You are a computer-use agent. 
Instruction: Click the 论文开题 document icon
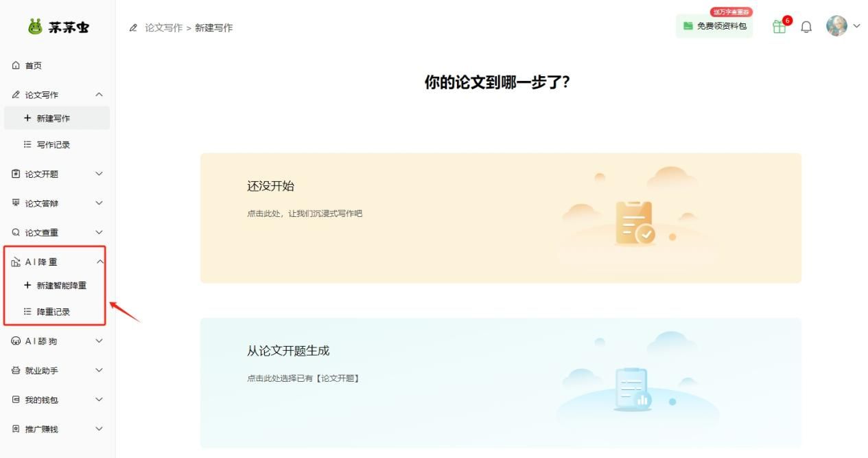click(x=16, y=174)
